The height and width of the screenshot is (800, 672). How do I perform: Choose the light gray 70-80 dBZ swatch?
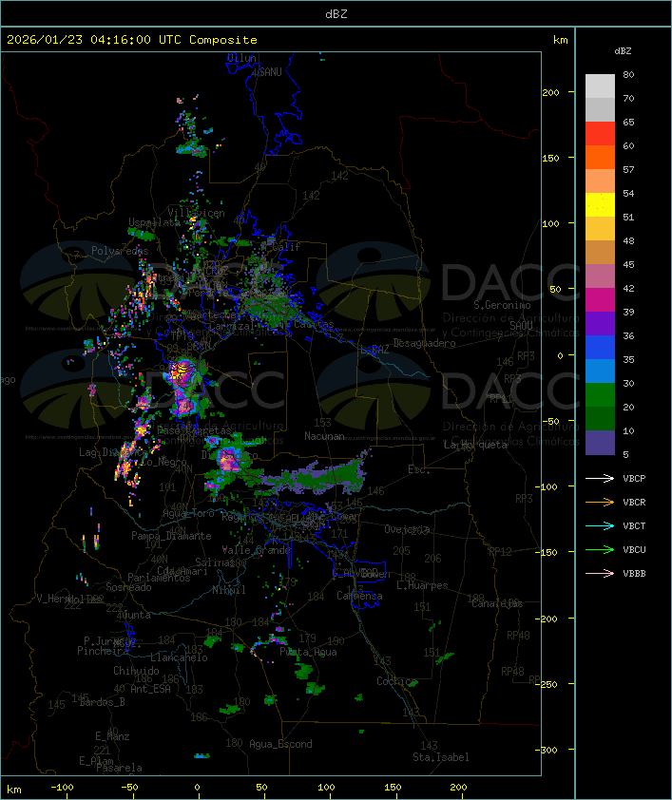[600, 86]
